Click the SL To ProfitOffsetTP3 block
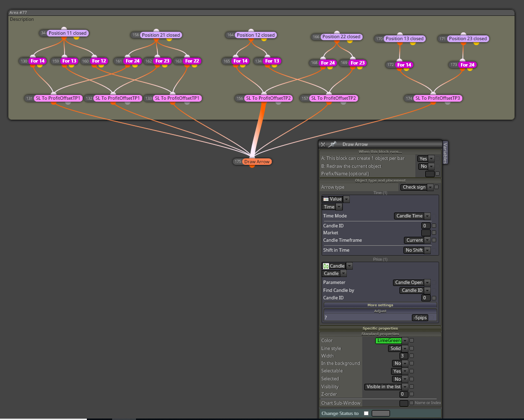524x420 pixels. coord(438,98)
